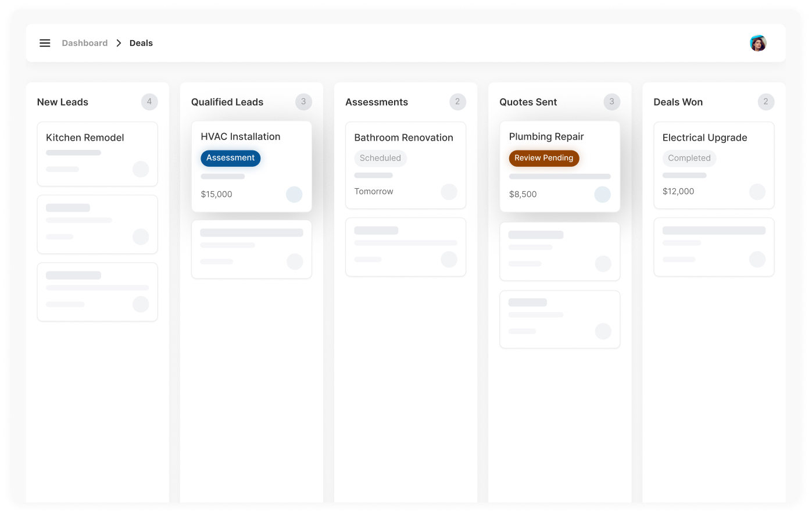Click the Qualified Leads count badge
This screenshot has height=516, width=812.
tap(303, 102)
